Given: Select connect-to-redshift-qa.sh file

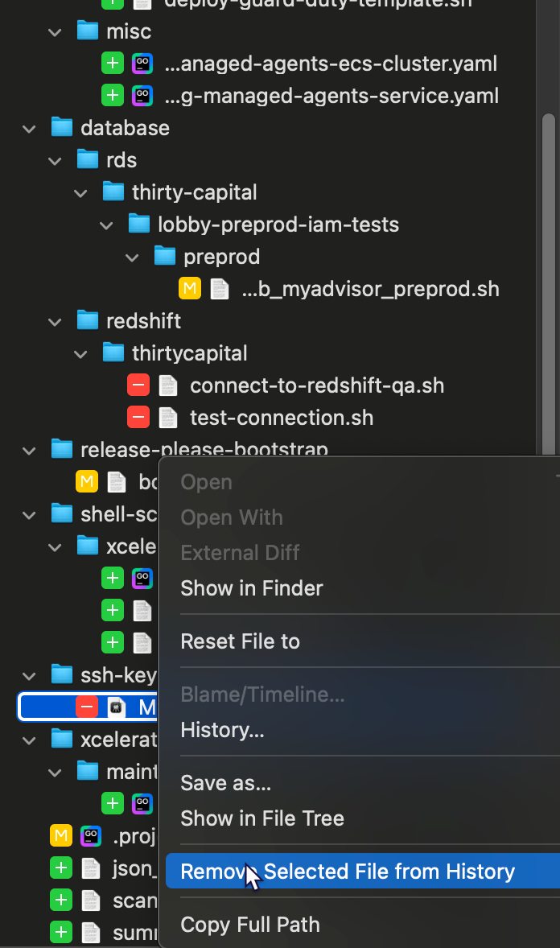Looking at the screenshot, I should (x=317, y=385).
